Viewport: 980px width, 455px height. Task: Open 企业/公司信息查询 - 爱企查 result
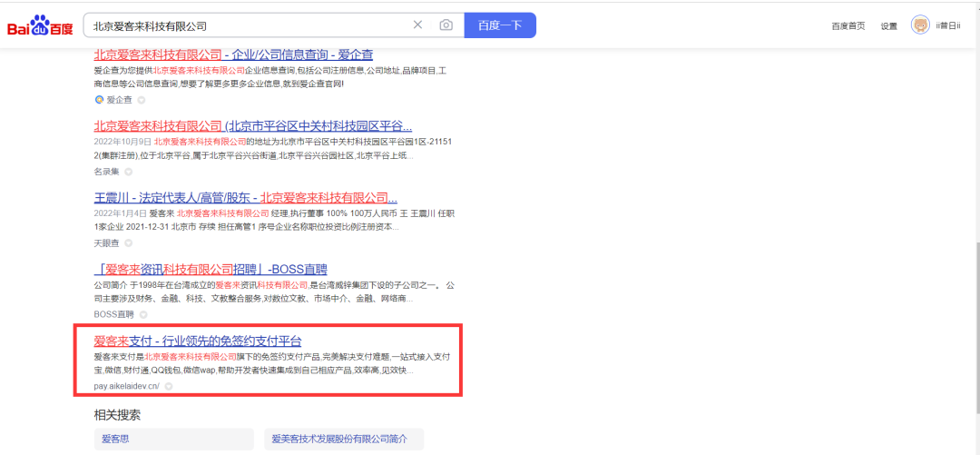(x=234, y=54)
